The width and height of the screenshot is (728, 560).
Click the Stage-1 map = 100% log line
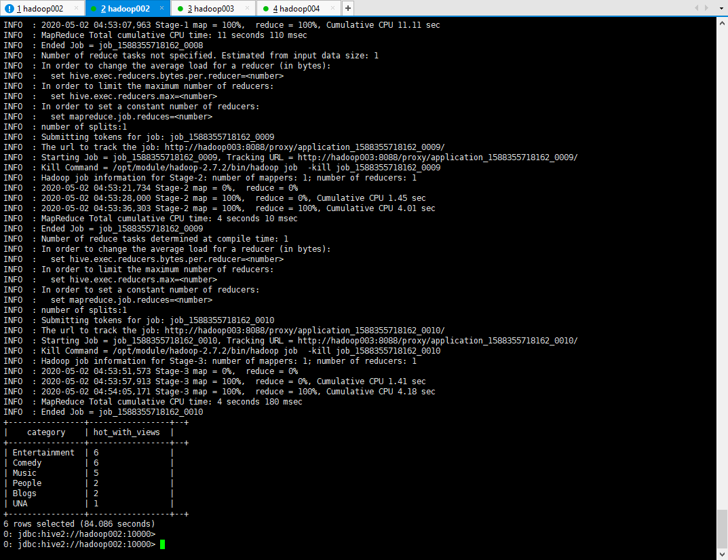tap(240, 25)
